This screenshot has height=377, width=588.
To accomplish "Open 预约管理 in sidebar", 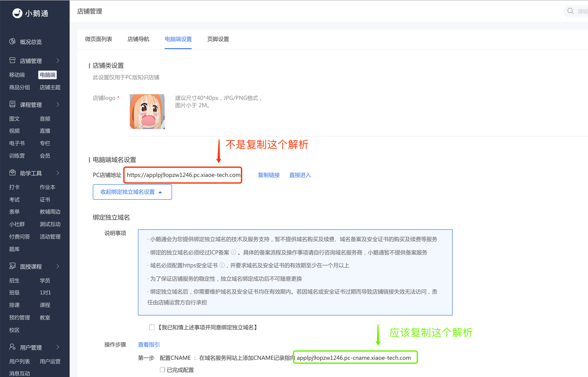I will [x=20, y=318].
